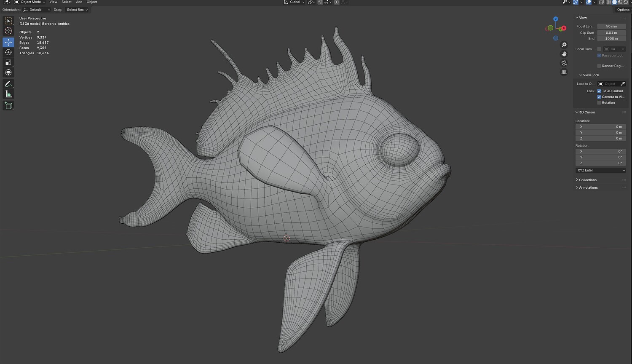Click the Focal Length 50 mm field
Screen dimensions: 632x364
pos(611,27)
